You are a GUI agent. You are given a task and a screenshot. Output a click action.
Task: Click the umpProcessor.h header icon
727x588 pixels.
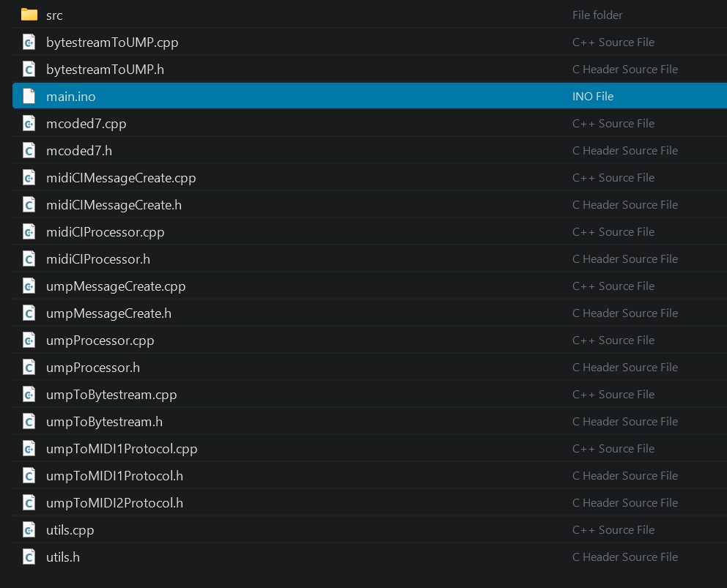coord(29,368)
